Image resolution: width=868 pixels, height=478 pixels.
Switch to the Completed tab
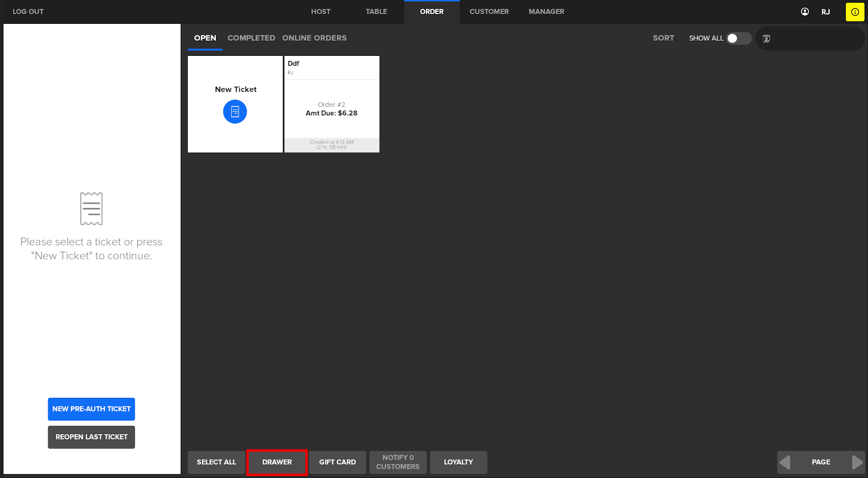(x=251, y=38)
